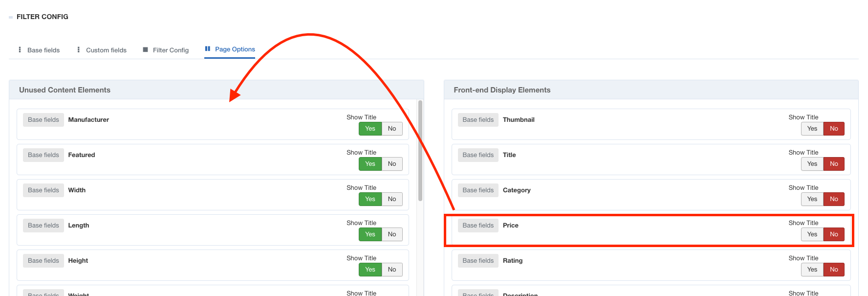Enable Show Title for Price
868x296 pixels.
pos(812,234)
